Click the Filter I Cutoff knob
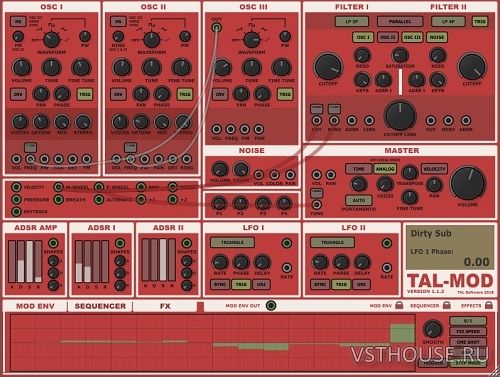 [328, 66]
